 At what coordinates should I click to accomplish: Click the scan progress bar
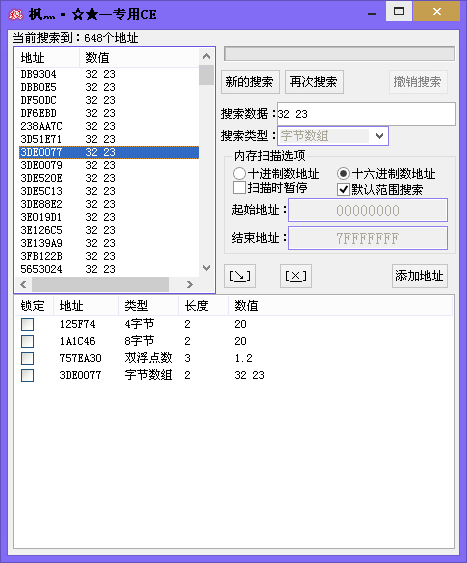(x=340, y=54)
